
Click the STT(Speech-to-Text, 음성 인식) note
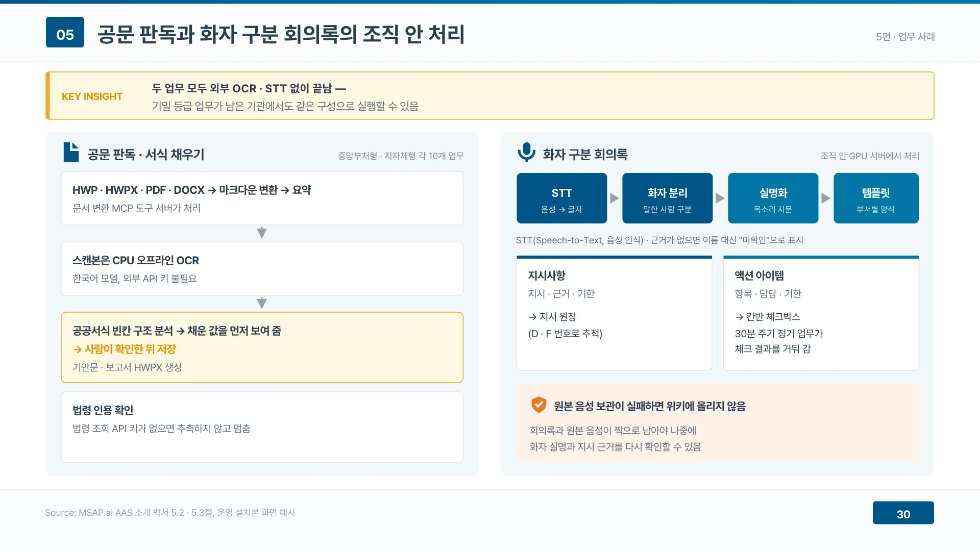[659, 240]
